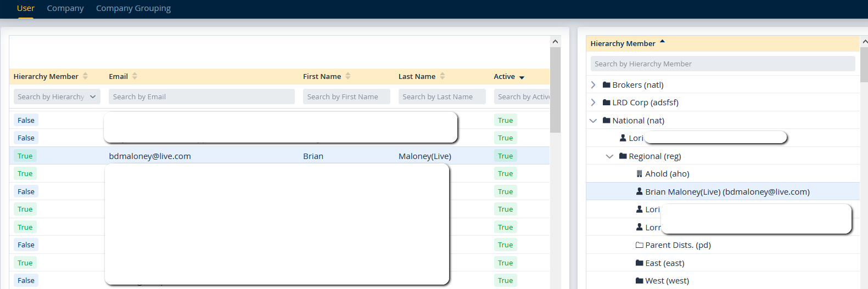Screen dimensions: 868x289
Task: Click the user table vertical scrollbar thumb
Action: [555, 89]
